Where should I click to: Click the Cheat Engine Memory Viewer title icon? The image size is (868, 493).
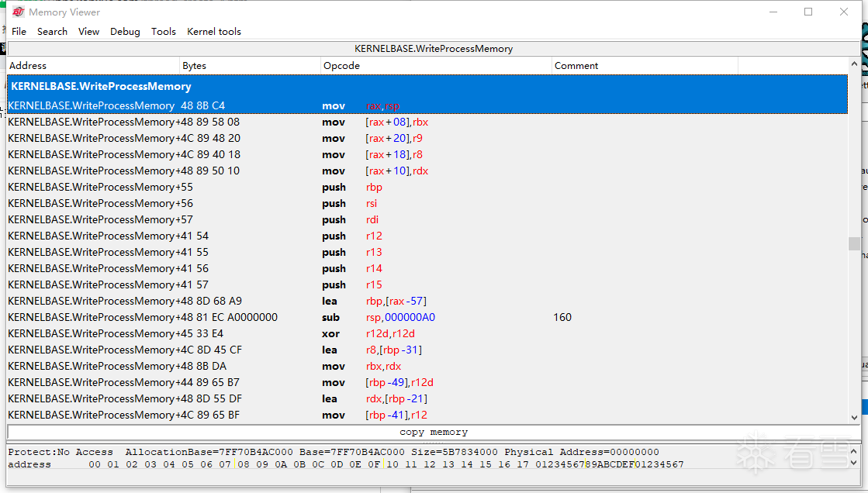click(18, 12)
